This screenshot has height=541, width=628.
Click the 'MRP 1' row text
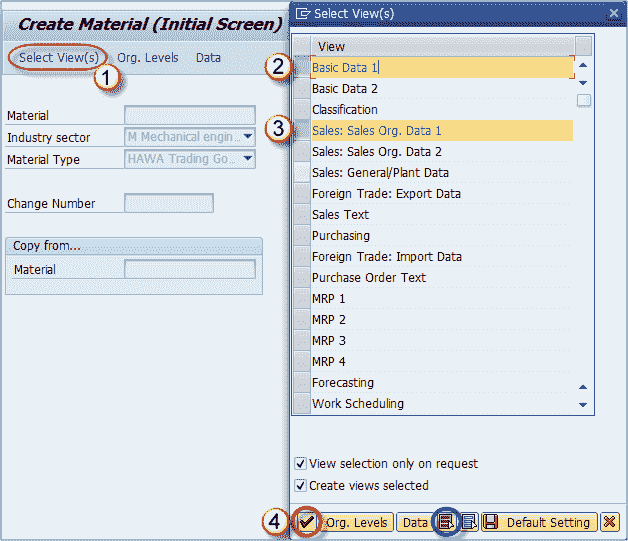point(328,299)
